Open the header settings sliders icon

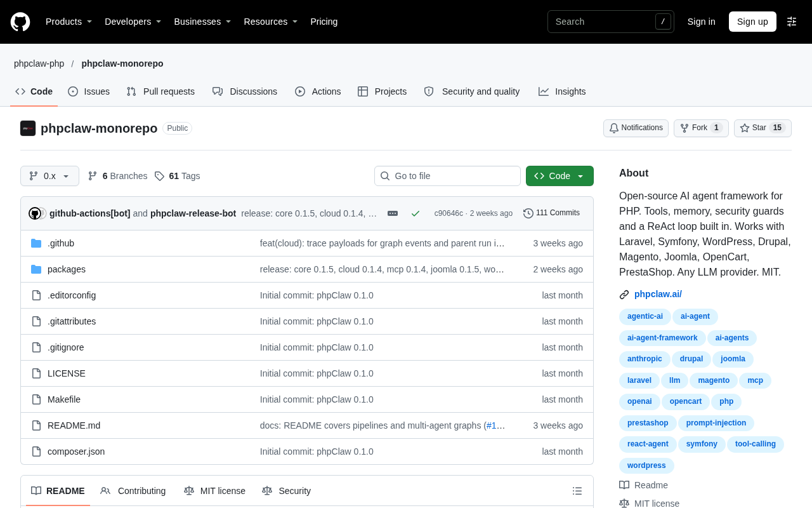point(792,22)
